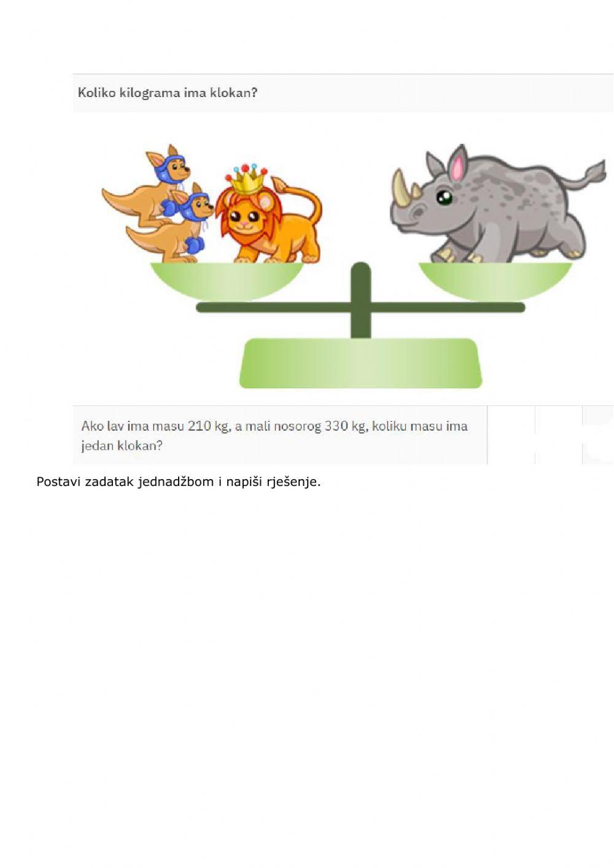Click the scale's green base
This screenshot has height=868, width=614.
[x=360, y=363]
